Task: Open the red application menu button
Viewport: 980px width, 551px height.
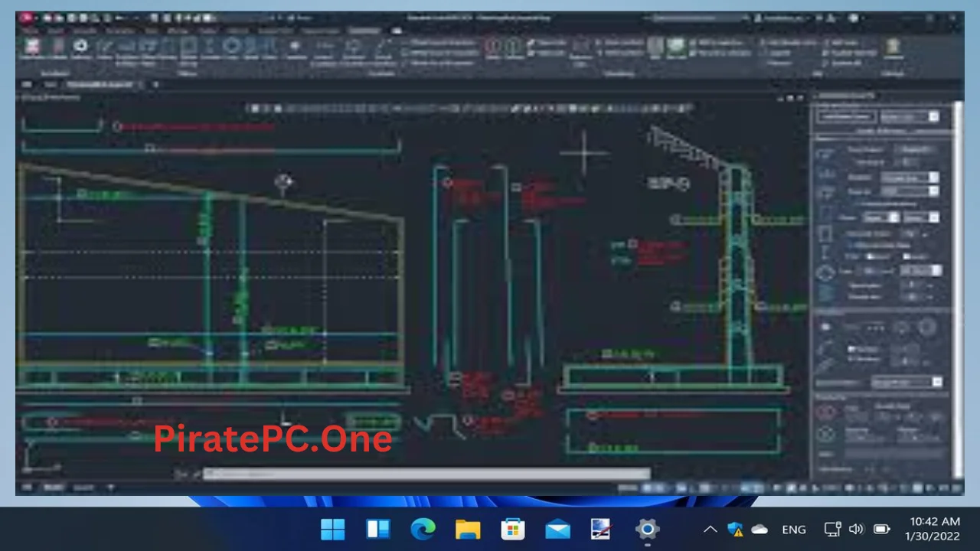Action: (25, 18)
